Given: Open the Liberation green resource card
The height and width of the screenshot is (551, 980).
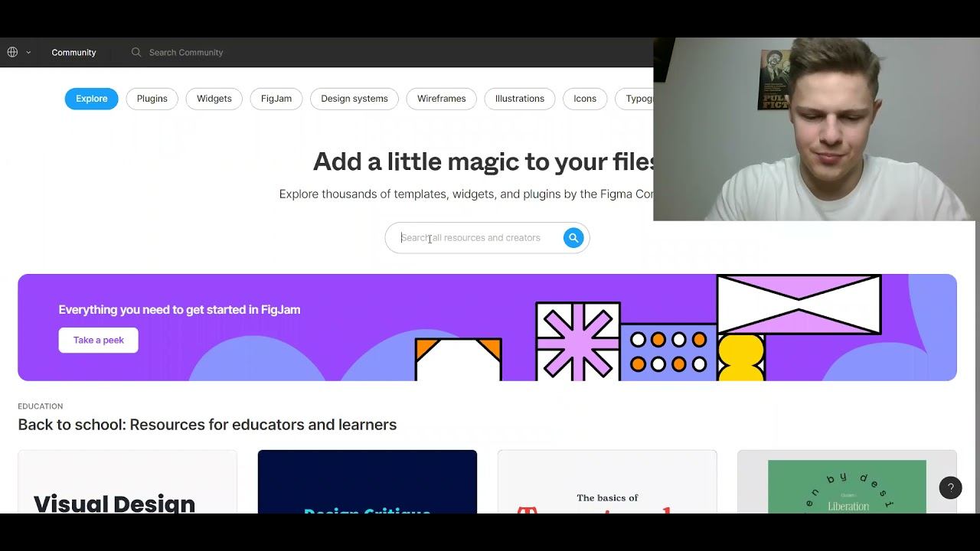Looking at the screenshot, I should [x=847, y=482].
